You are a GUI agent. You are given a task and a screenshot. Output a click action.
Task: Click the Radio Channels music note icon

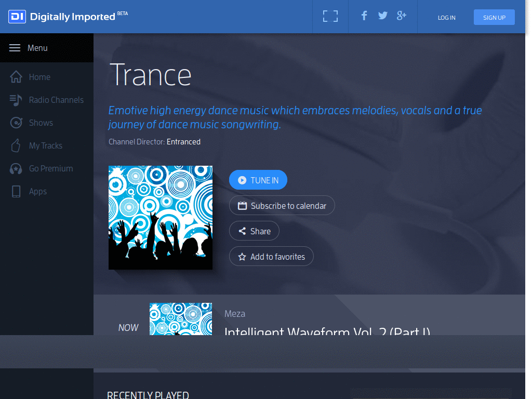[x=16, y=100]
